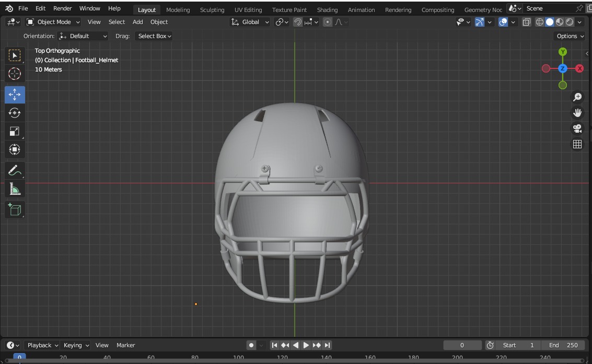Click the End frame 250 field
Viewport: 592px width, 364px height.
click(563, 345)
